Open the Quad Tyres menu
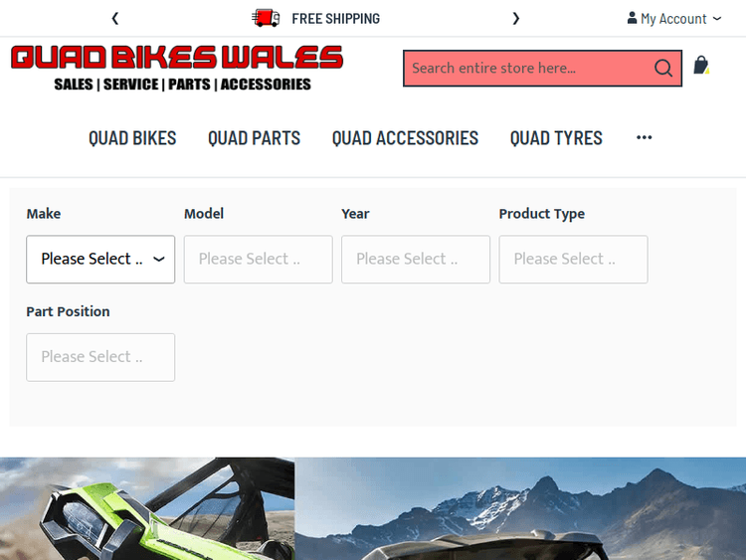746x560 pixels. coord(556,138)
